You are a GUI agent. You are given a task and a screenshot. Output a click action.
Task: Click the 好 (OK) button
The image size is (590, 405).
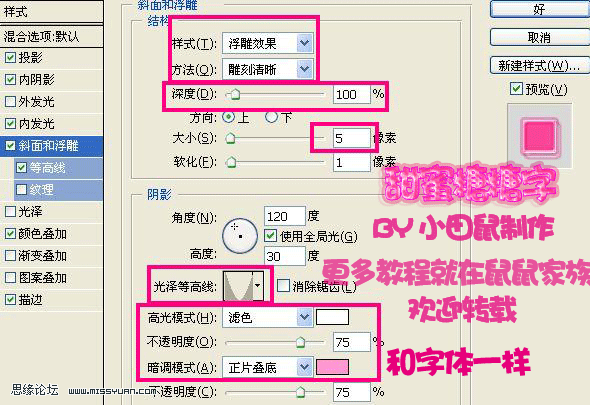[540, 9]
